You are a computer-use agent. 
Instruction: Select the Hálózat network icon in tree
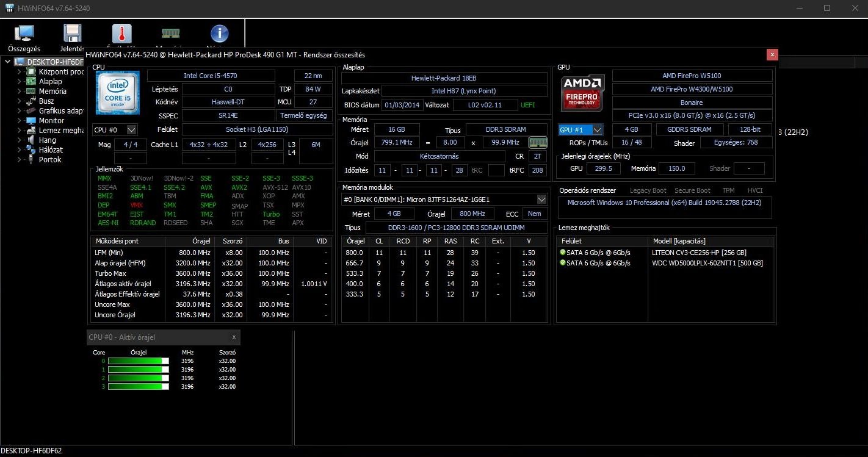[x=32, y=149]
